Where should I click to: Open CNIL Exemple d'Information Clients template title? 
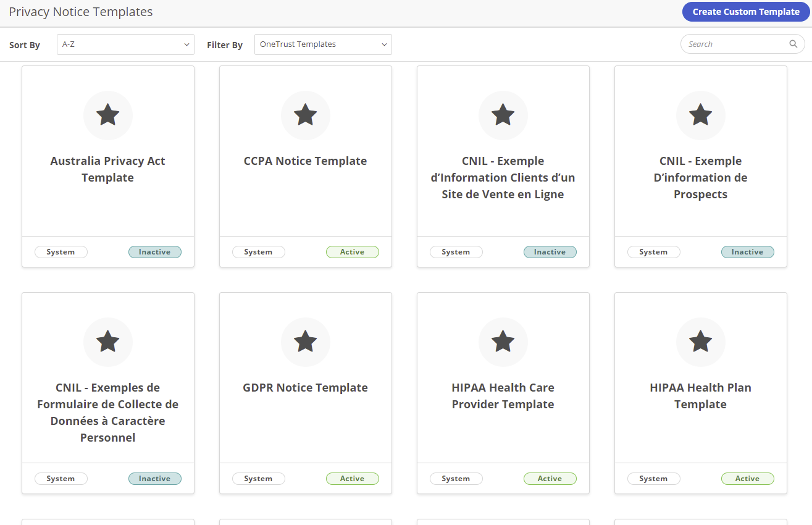pyautogui.click(x=503, y=178)
